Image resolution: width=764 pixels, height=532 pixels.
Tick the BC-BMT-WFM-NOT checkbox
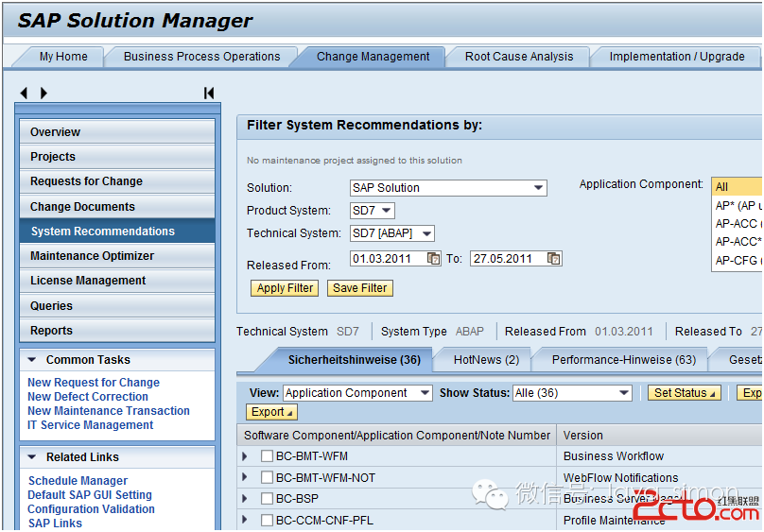267,477
